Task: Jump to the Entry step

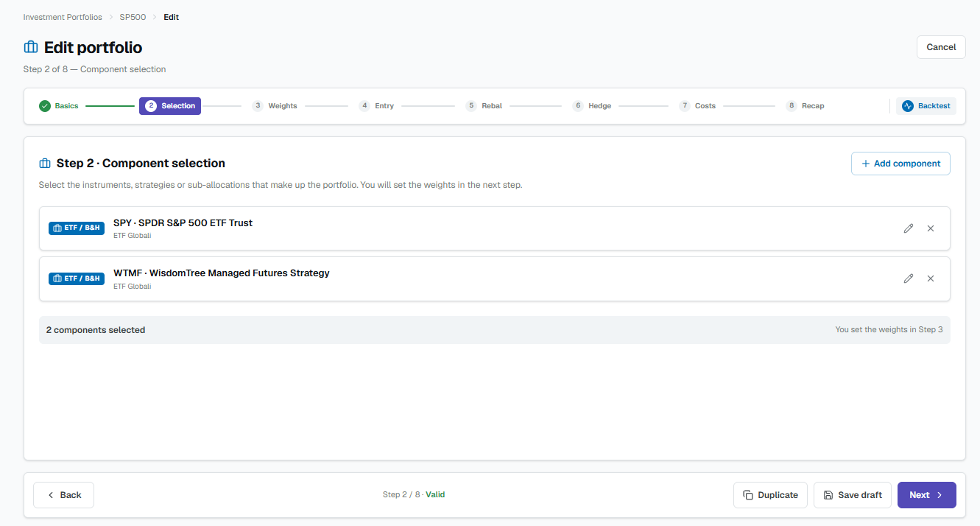Action: point(376,106)
